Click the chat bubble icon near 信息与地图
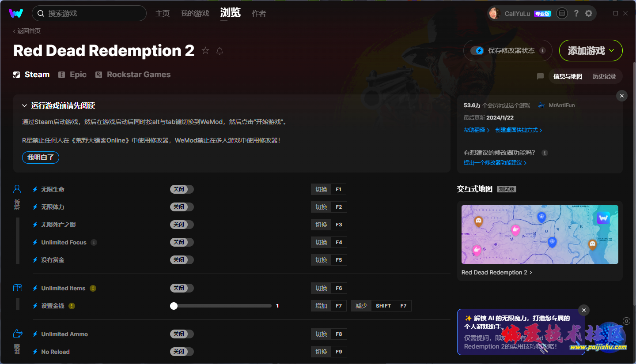The width and height of the screenshot is (636, 364). tap(540, 76)
